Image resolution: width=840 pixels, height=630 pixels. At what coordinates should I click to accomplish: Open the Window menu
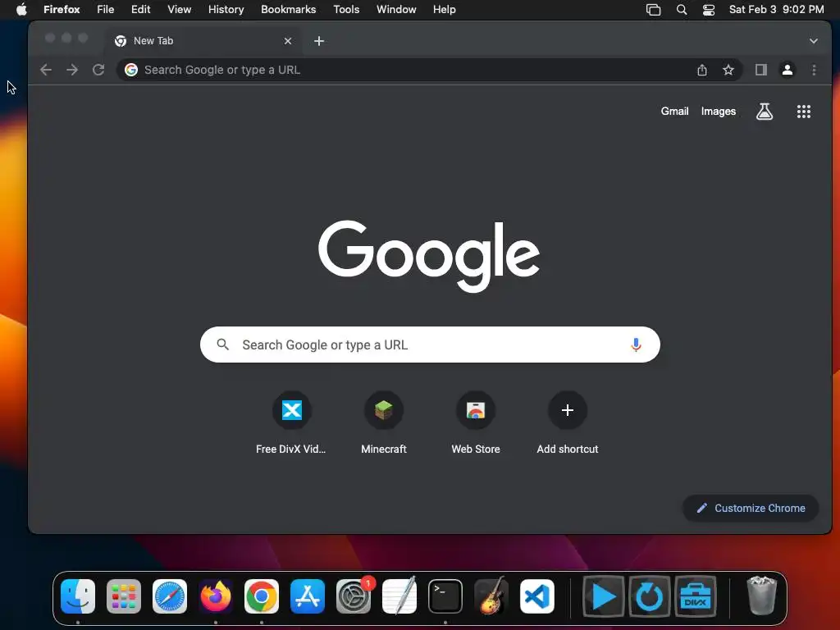point(396,9)
